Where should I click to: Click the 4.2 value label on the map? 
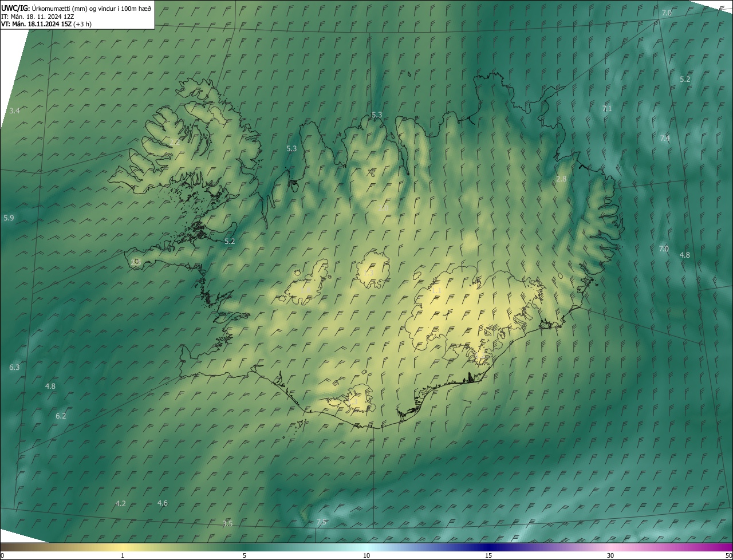pos(120,503)
